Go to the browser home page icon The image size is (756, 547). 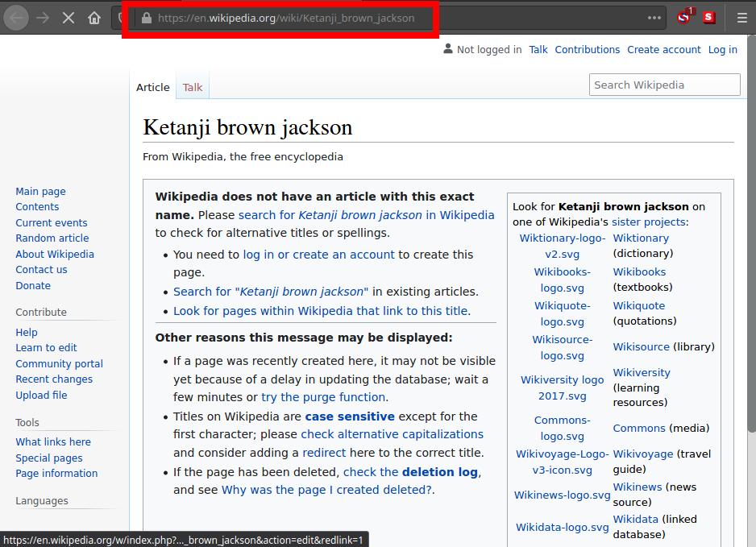(x=94, y=19)
